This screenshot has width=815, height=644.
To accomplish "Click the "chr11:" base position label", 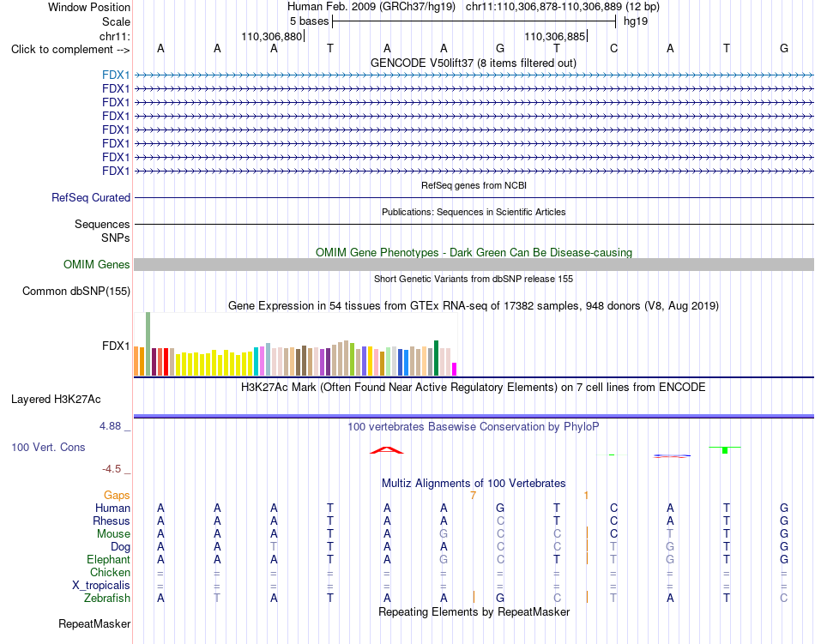I will pyautogui.click(x=115, y=36).
